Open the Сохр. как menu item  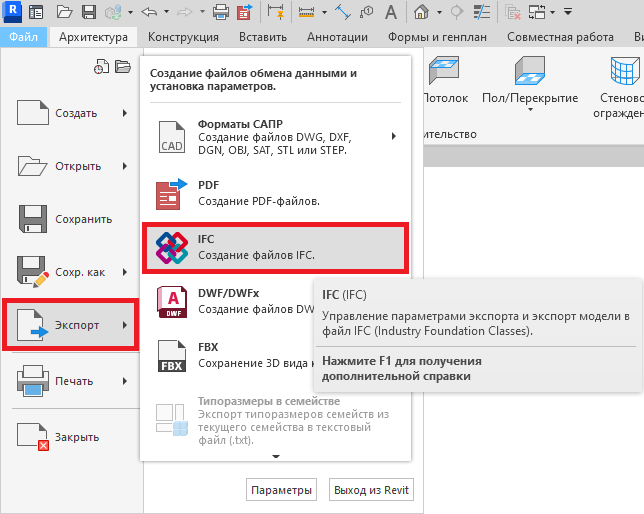click(71, 272)
